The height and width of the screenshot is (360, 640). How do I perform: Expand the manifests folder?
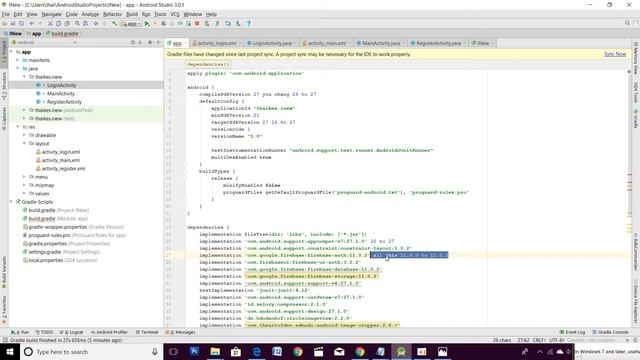18,60
